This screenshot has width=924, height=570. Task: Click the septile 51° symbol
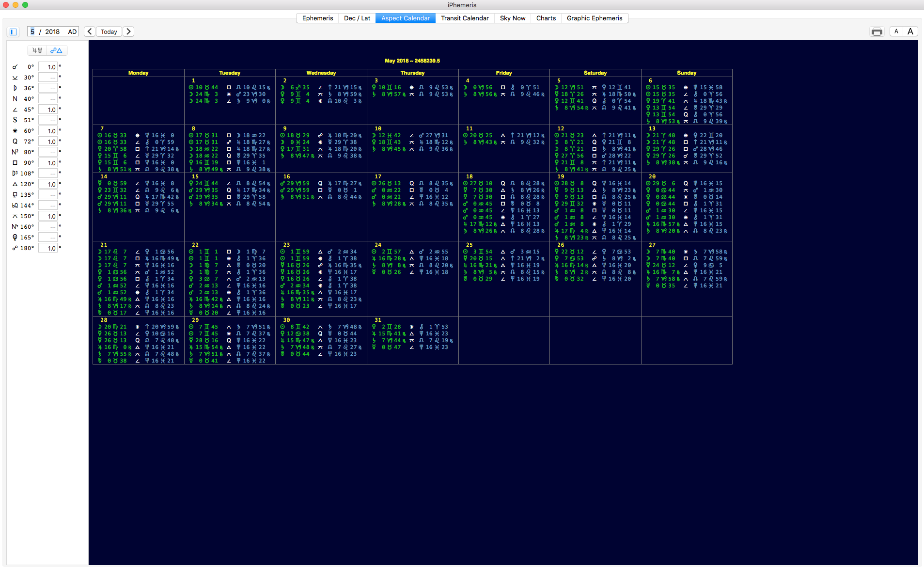15,120
